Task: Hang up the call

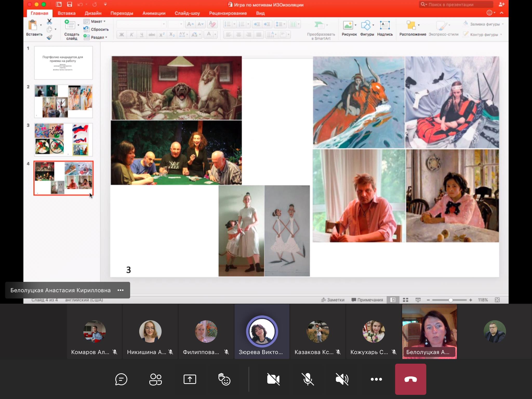Action: [410, 380]
